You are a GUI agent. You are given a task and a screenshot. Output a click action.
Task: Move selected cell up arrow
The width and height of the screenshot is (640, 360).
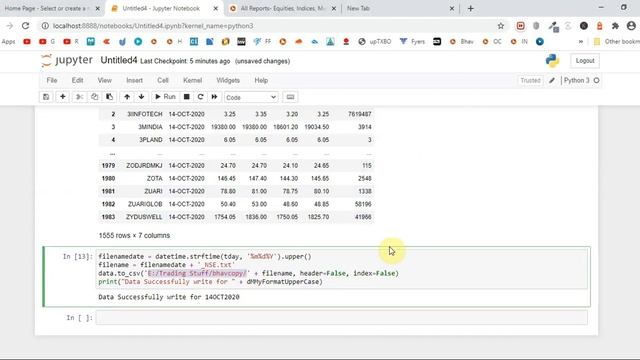click(x=127, y=97)
